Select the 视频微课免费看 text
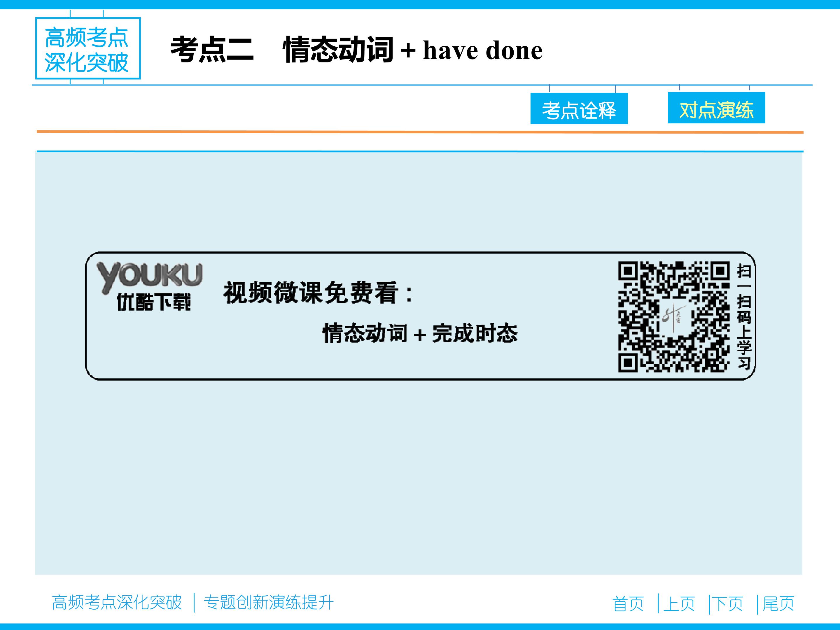Image resolution: width=840 pixels, height=630 pixels. click(x=318, y=293)
